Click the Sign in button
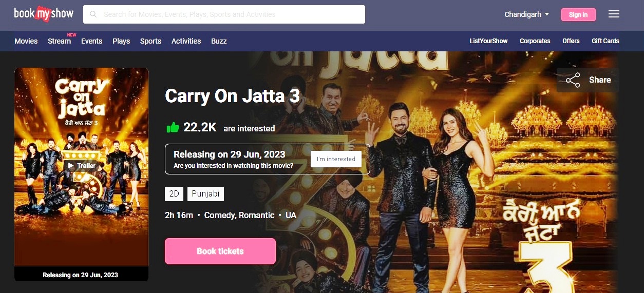This screenshot has height=293, width=644. 578,14
